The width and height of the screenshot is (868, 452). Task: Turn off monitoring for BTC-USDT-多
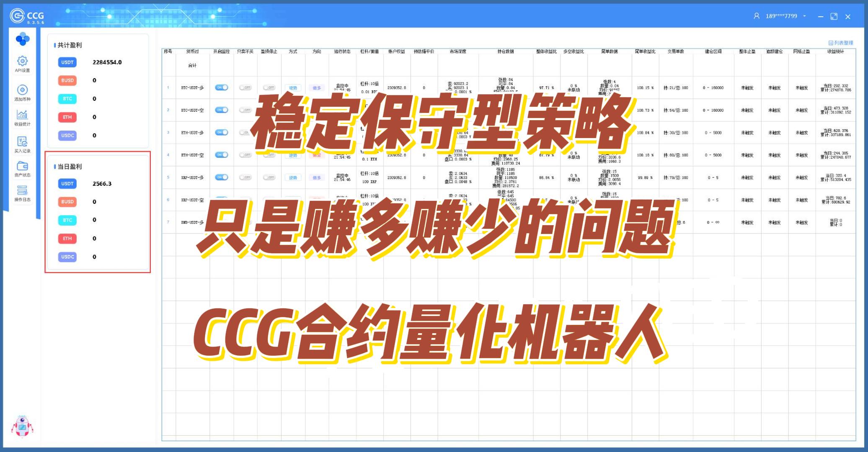[x=221, y=87]
